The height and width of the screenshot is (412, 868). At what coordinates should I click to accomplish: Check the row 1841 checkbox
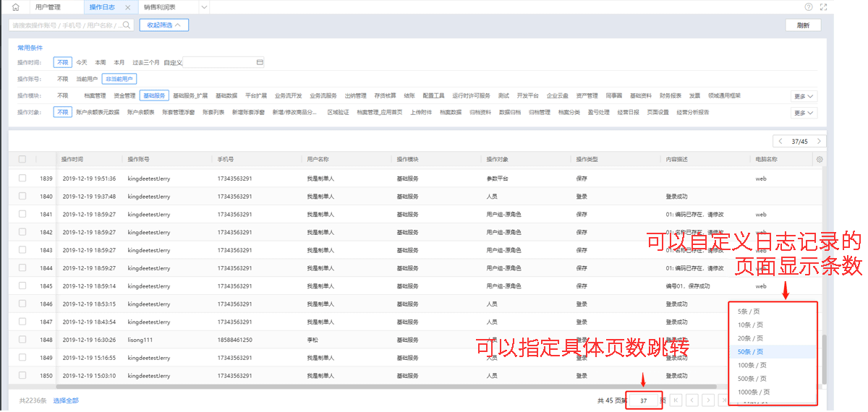22,214
